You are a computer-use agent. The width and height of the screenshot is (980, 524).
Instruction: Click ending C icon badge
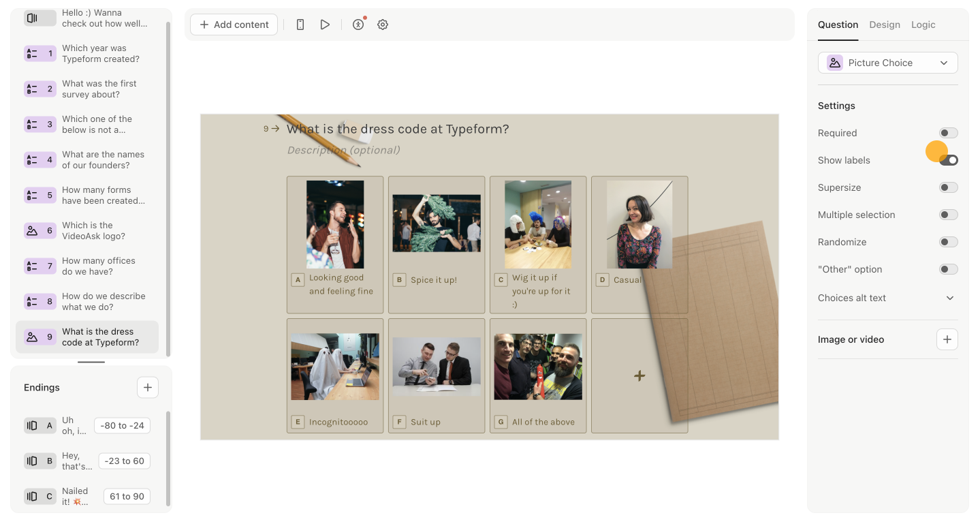40,497
